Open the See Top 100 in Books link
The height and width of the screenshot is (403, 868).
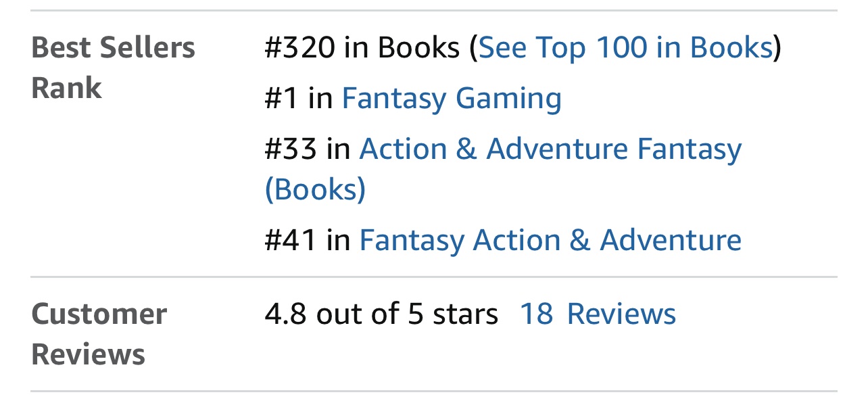click(x=625, y=47)
